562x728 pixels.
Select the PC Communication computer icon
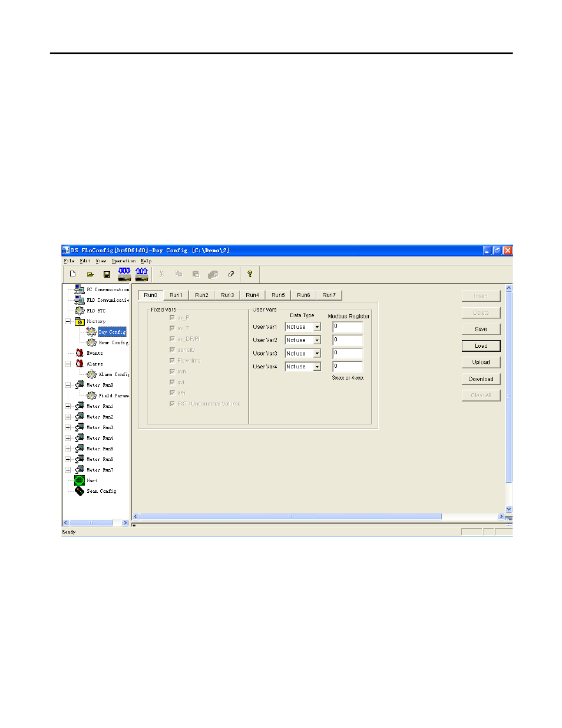(80, 289)
